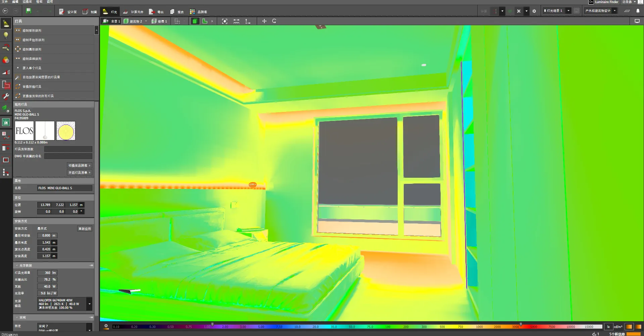Screen dimensions: 644x336
Task: Toggle the floor plan L-shape view
Action: (205, 21)
